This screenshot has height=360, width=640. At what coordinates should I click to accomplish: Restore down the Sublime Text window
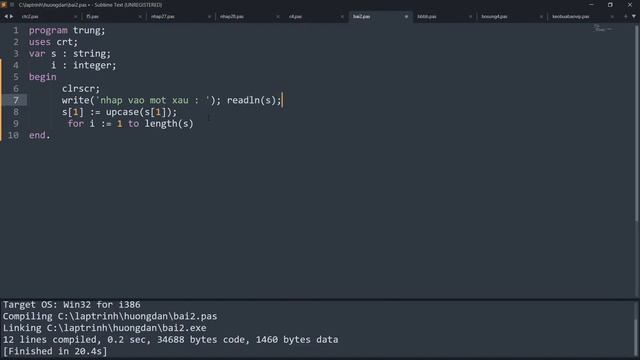(610, 4)
